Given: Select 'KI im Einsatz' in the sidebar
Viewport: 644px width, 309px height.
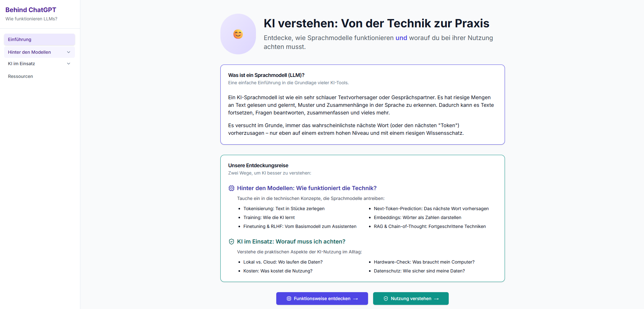Looking at the screenshot, I should click(22, 64).
